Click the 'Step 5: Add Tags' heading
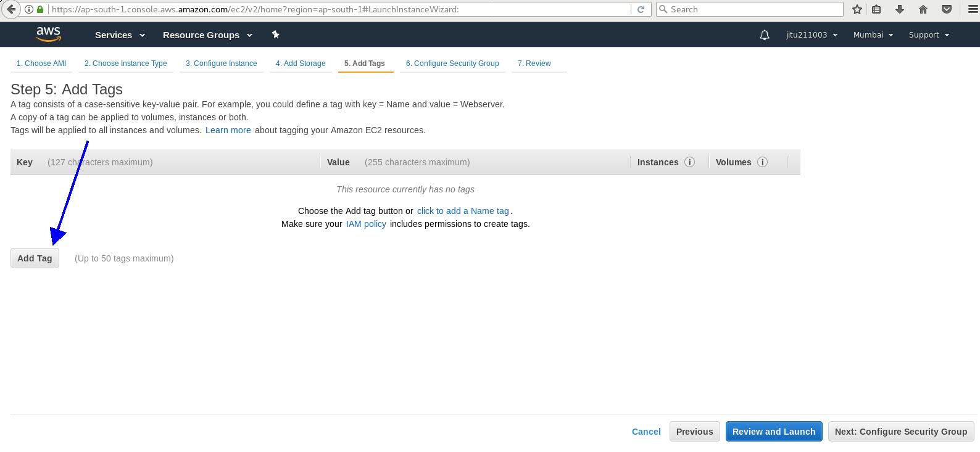 click(67, 89)
